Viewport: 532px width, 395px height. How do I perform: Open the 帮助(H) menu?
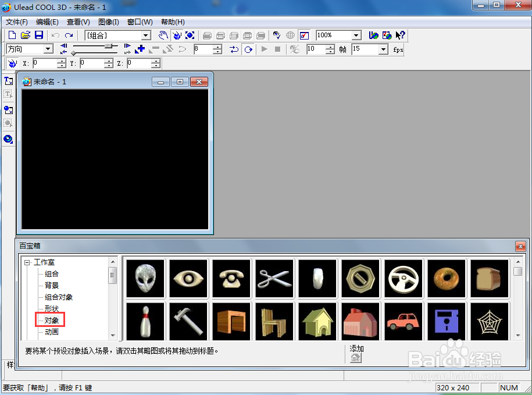point(173,22)
